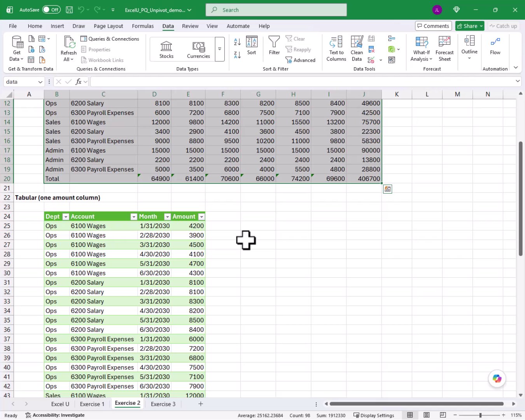This screenshot has width=525, height=420.
Task: Click the zoom in plus button
Action: [504, 415]
